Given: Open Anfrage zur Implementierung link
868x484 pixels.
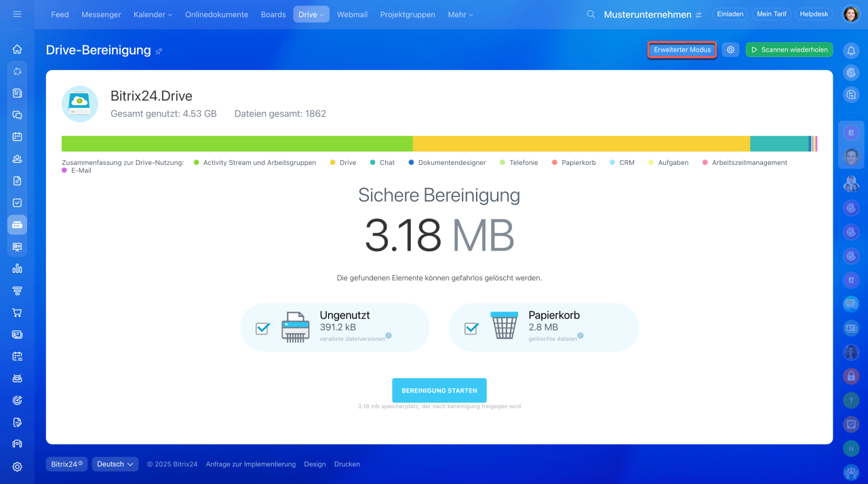Looking at the screenshot, I should (x=251, y=464).
